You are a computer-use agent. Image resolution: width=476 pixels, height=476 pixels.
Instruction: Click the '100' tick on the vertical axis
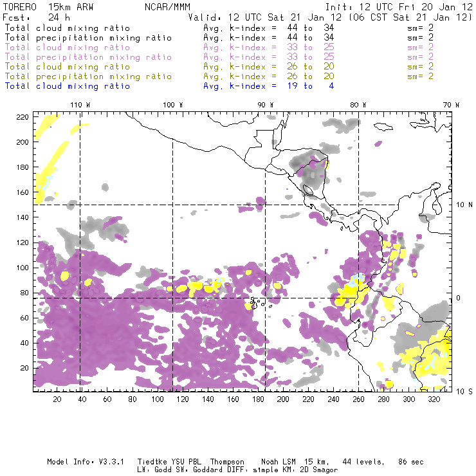[23, 268]
